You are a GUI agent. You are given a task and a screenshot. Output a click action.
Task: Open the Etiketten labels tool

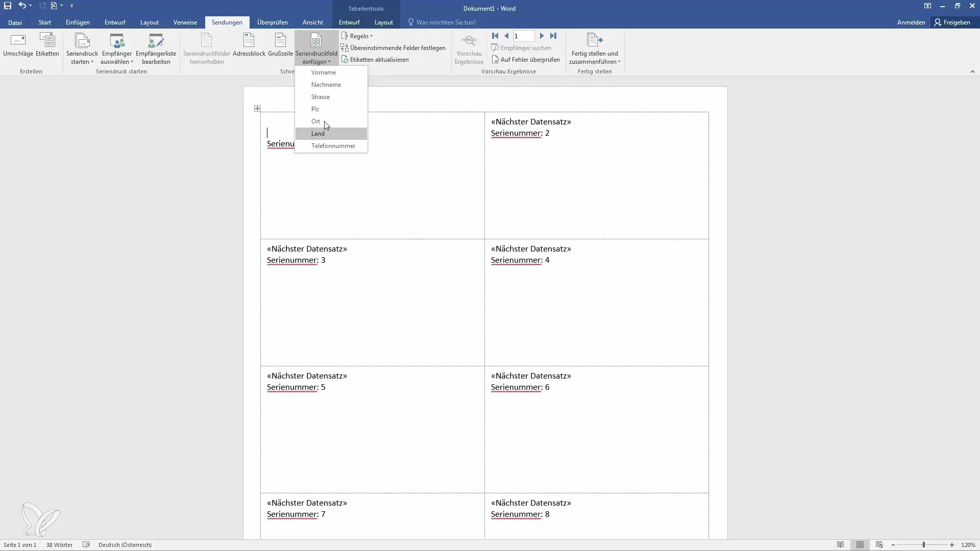47,45
